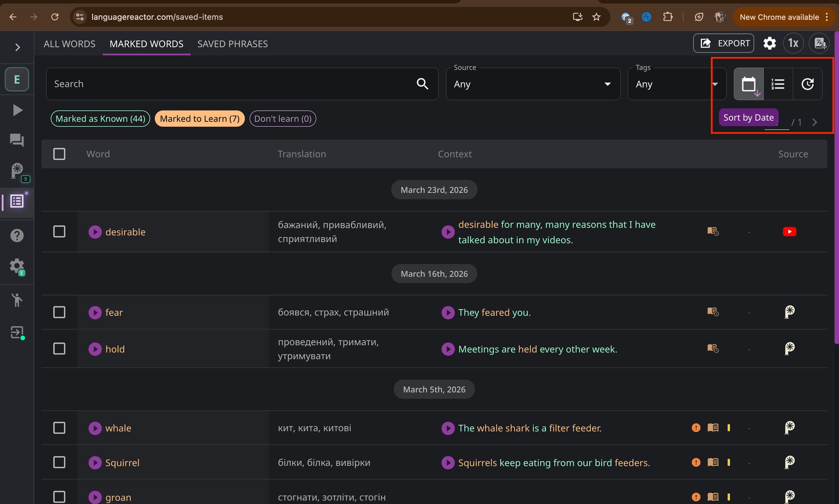This screenshot has width=839, height=504.
Task: Click the saved items list sidebar icon
Action: point(17,201)
